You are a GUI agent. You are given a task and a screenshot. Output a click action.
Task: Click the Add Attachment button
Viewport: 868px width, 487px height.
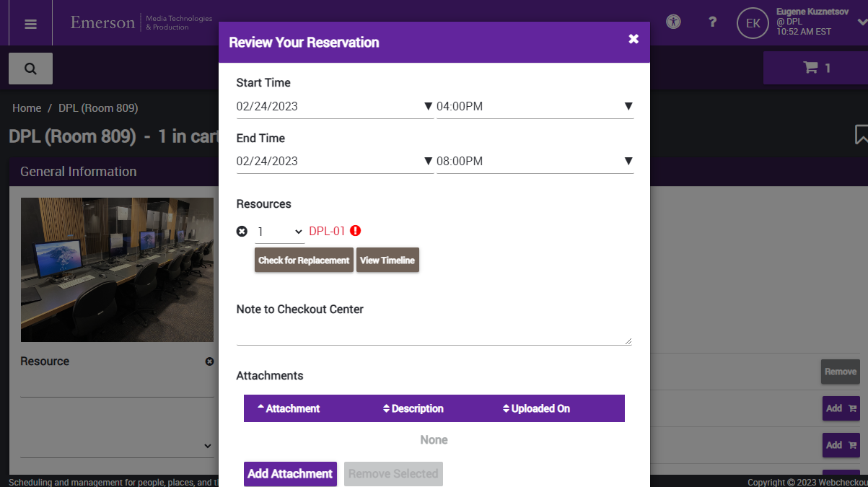[290, 474]
